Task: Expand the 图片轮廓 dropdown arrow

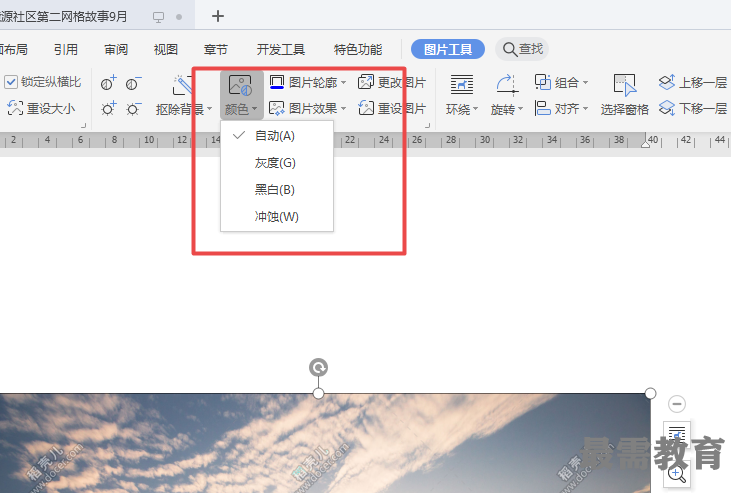Action: pos(344,83)
